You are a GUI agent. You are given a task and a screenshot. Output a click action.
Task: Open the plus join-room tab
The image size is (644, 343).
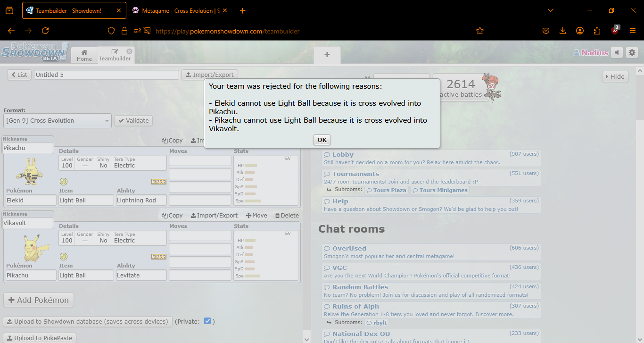pos(327,55)
